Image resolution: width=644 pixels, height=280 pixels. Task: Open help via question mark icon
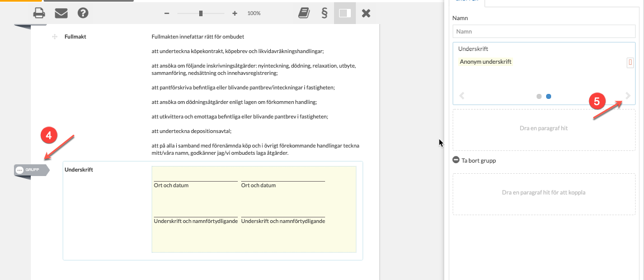(83, 13)
